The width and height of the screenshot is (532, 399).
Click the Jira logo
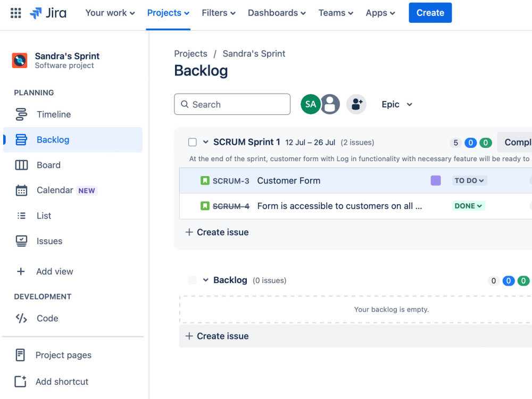pos(48,13)
